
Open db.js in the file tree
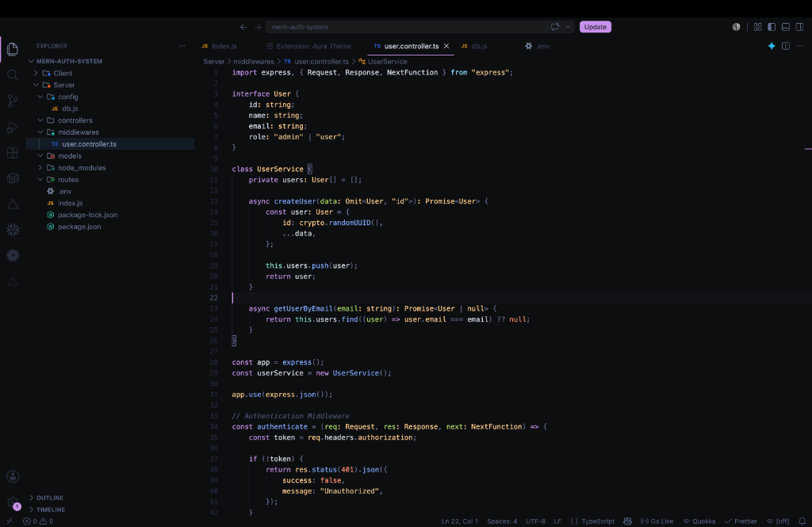click(x=70, y=109)
